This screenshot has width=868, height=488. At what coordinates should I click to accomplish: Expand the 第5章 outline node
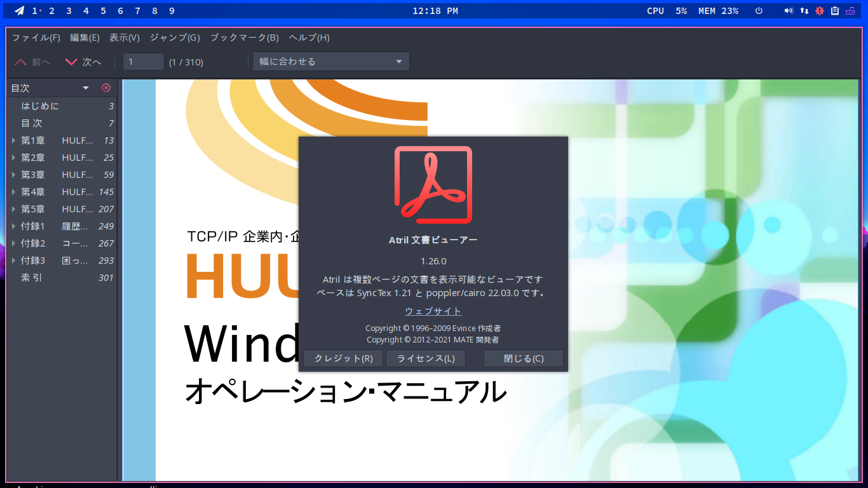click(x=14, y=209)
